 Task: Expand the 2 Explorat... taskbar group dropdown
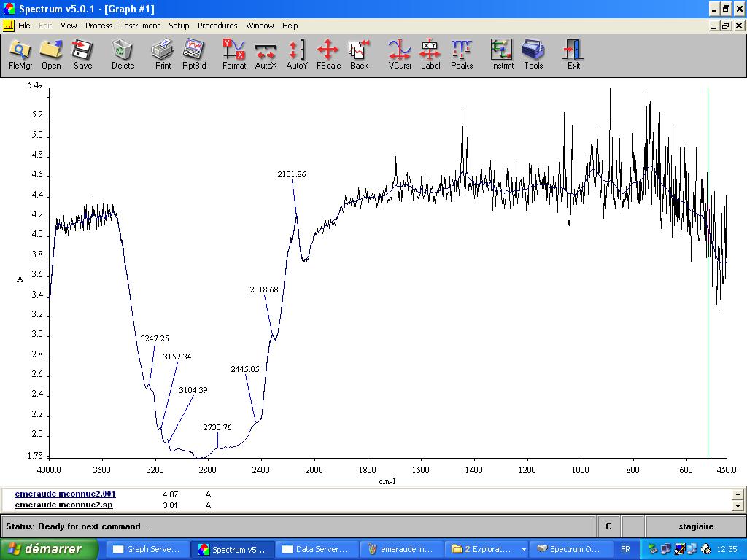[524, 549]
